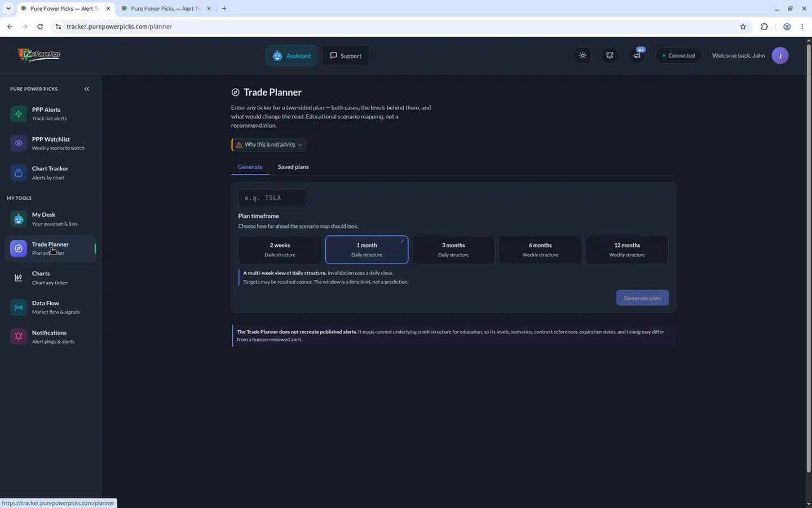Click the ticker input field

(x=272, y=198)
